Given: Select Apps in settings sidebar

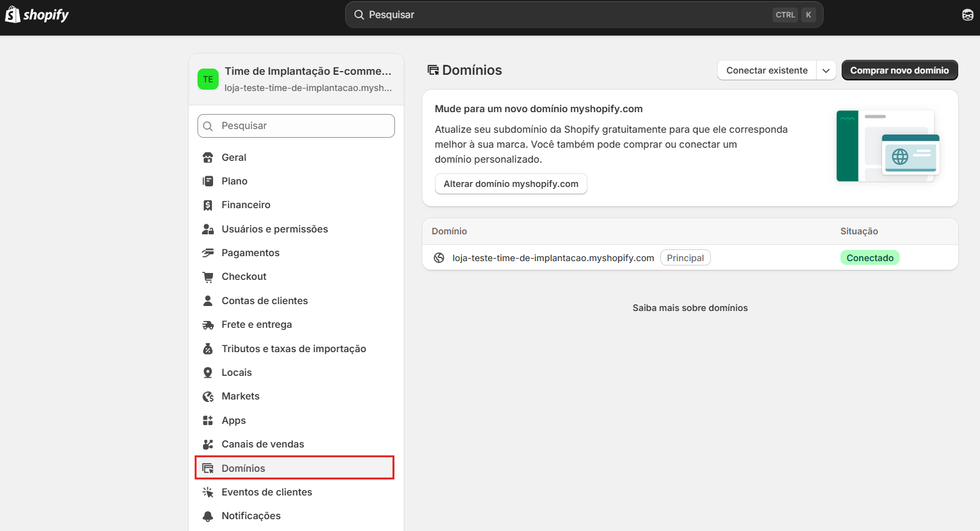Looking at the screenshot, I should pyautogui.click(x=296, y=421).
